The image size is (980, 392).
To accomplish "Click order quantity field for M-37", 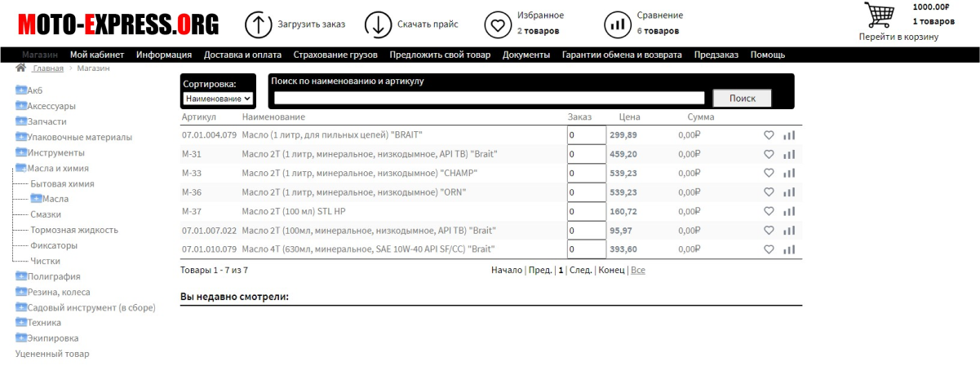I will tap(586, 211).
